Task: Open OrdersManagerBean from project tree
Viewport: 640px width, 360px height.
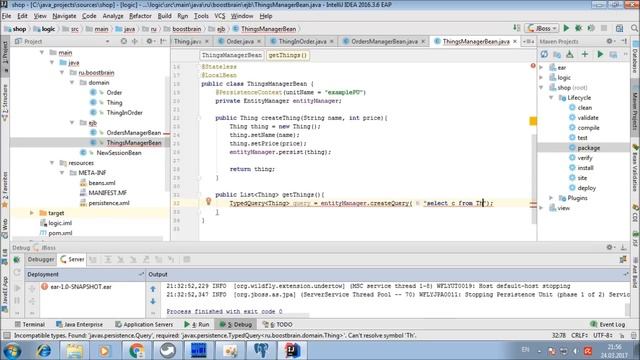Action: point(133,133)
